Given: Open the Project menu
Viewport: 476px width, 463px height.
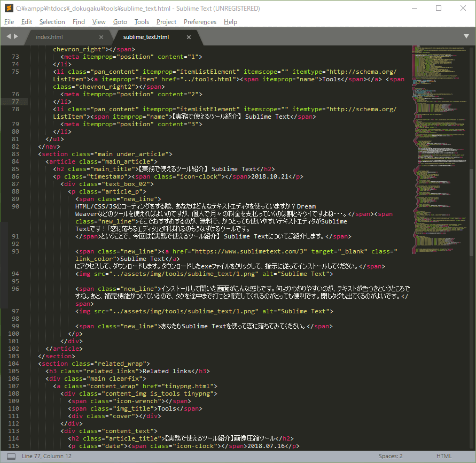Looking at the screenshot, I should [166, 22].
